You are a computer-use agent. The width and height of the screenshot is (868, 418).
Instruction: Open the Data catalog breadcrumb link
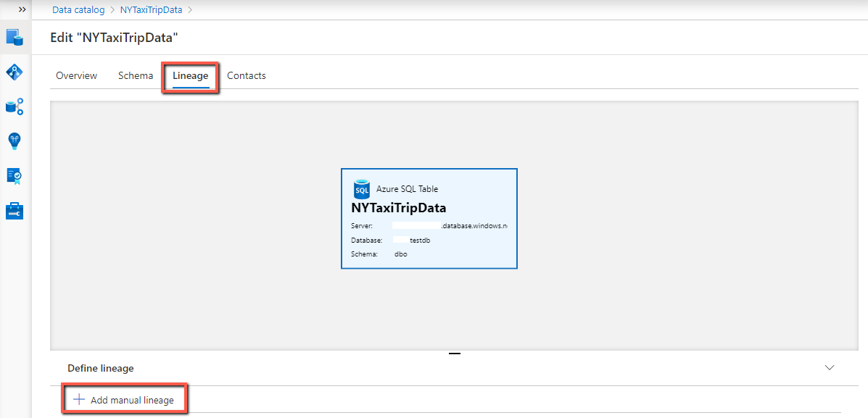coord(78,9)
